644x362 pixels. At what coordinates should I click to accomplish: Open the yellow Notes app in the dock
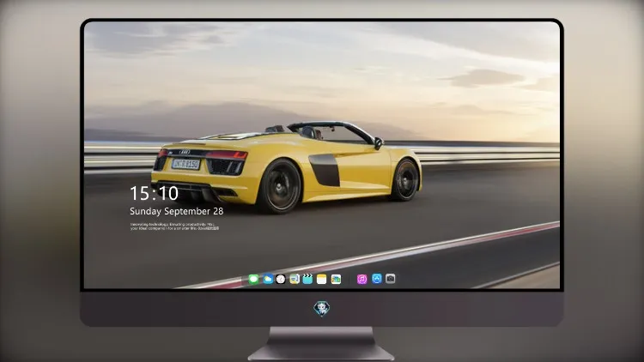pyautogui.click(x=322, y=279)
